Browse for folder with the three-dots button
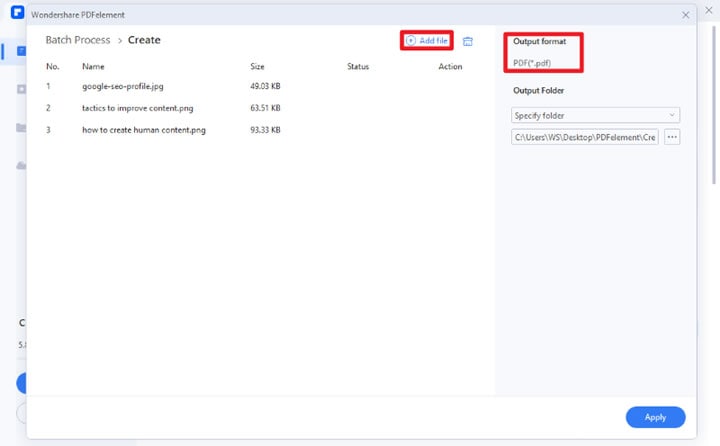This screenshot has width=720, height=446. click(672, 137)
